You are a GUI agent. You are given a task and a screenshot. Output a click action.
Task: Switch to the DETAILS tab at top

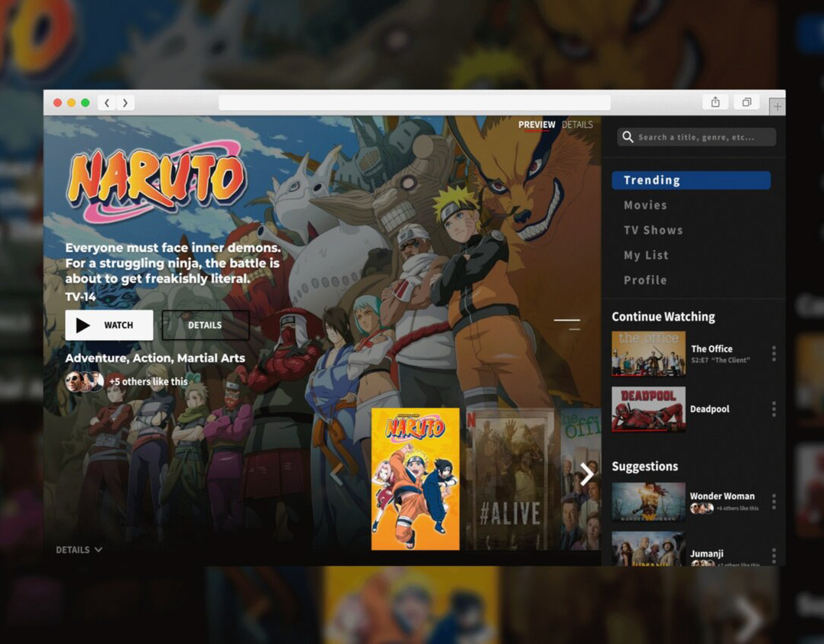[x=577, y=125]
